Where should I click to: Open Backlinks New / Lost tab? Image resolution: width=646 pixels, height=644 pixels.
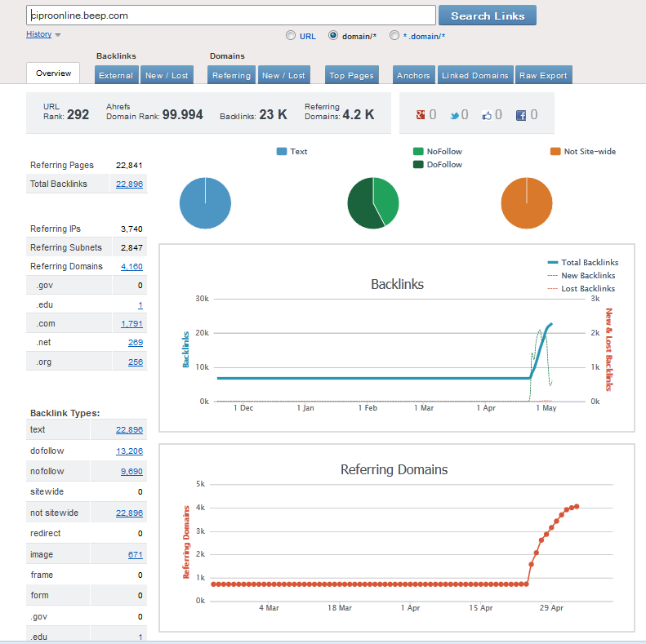pyautogui.click(x=167, y=75)
